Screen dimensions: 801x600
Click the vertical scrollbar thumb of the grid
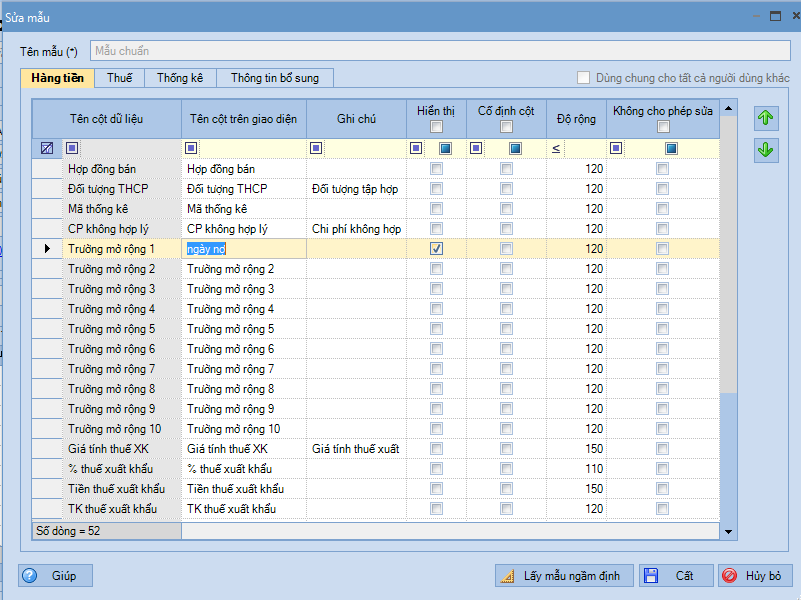(x=728, y=254)
